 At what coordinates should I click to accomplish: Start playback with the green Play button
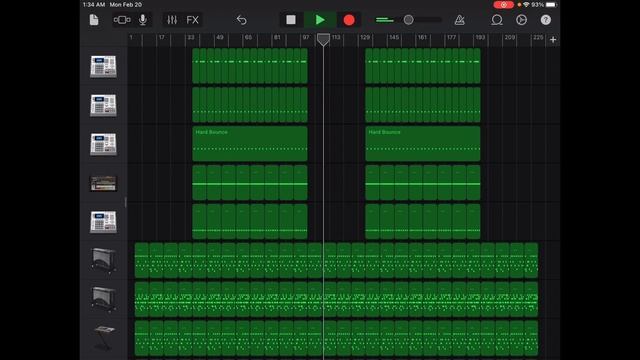tap(320, 20)
